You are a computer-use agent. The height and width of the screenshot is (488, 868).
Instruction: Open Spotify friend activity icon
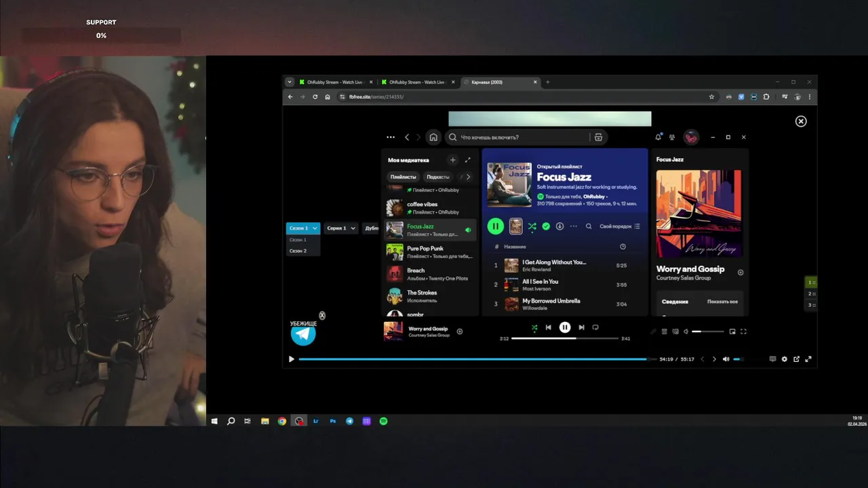tap(672, 137)
